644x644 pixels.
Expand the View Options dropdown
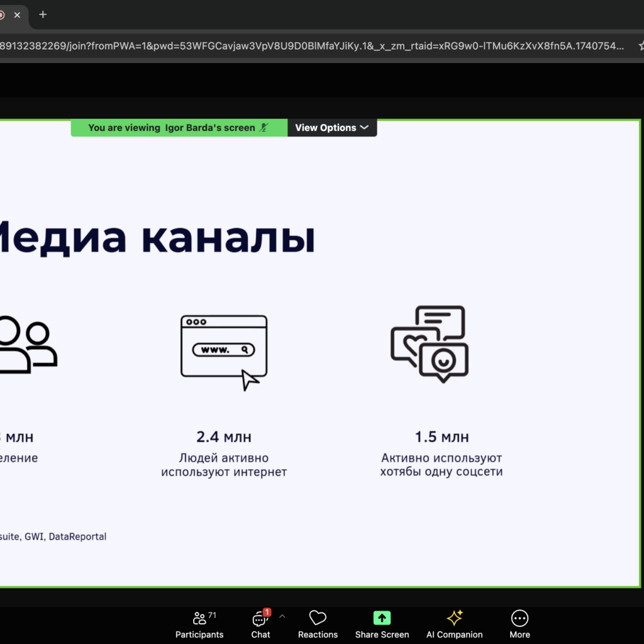click(331, 128)
